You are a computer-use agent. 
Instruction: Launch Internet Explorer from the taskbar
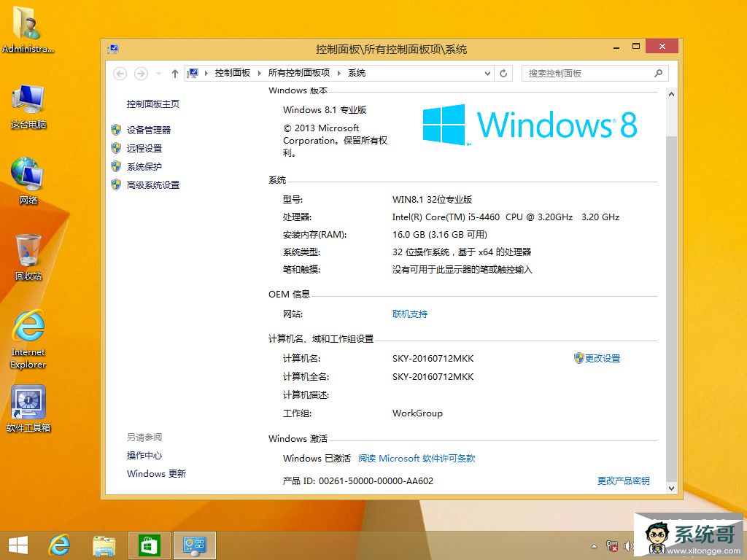[x=60, y=545]
